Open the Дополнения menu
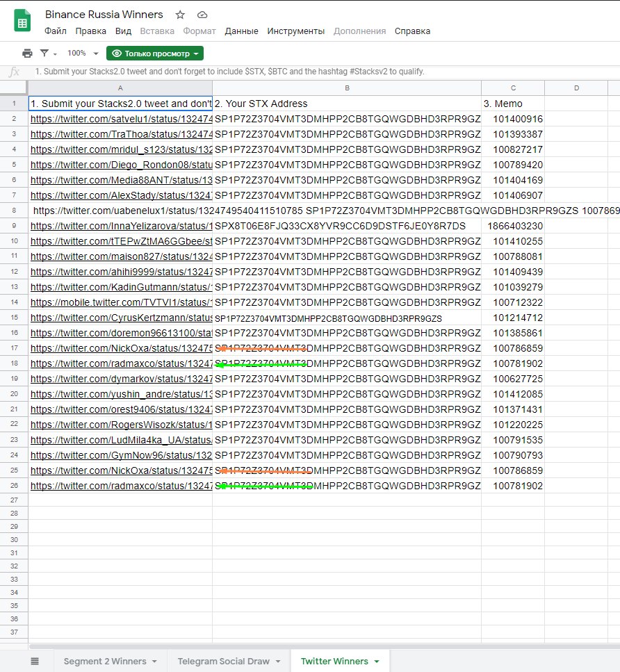The image size is (620, 672). pos(359,31)
